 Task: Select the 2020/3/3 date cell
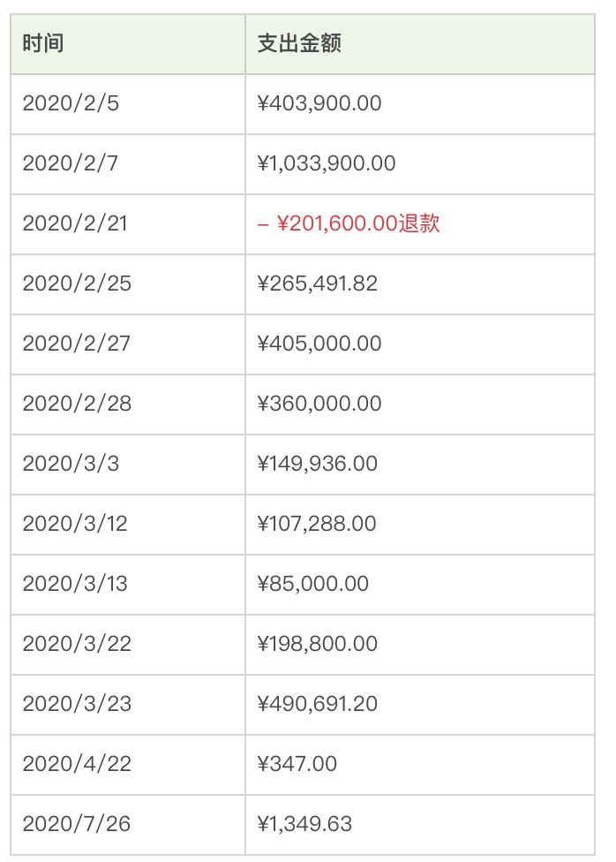click(x=71, y=464)
